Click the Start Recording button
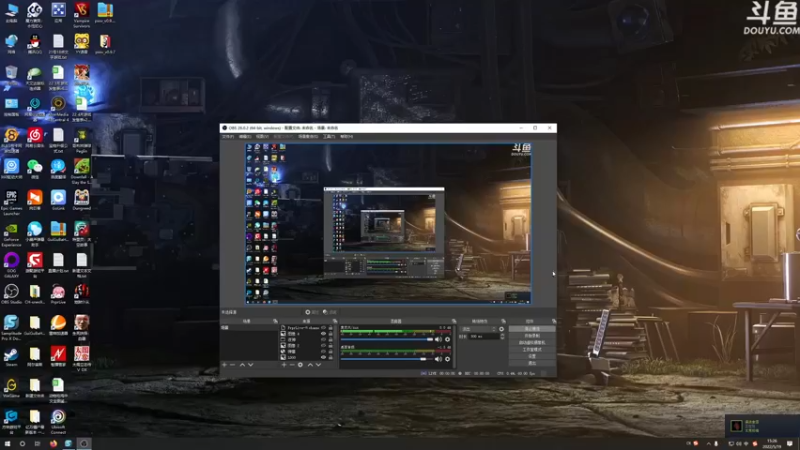This screenshot has height=450, width=800. [532, 335]
